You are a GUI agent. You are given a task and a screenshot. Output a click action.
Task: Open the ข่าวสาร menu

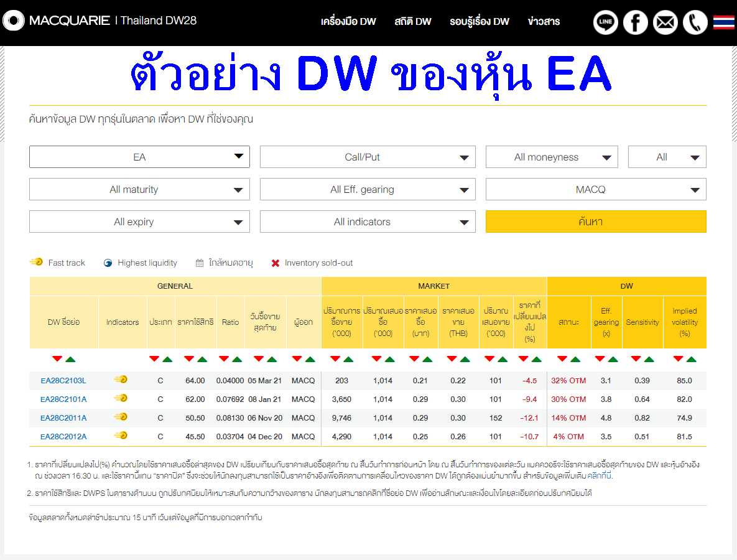point(544,22)
